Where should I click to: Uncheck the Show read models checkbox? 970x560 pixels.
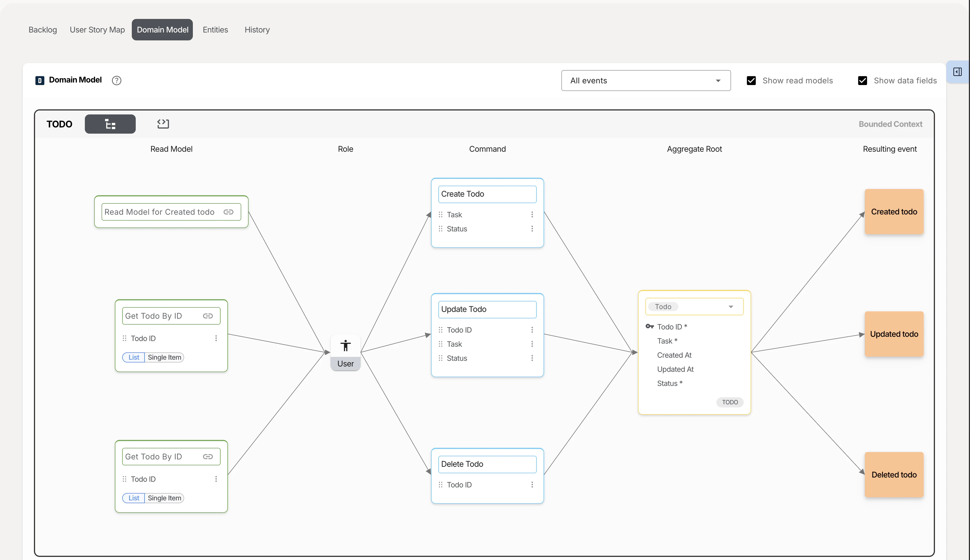tap(751, 81)
